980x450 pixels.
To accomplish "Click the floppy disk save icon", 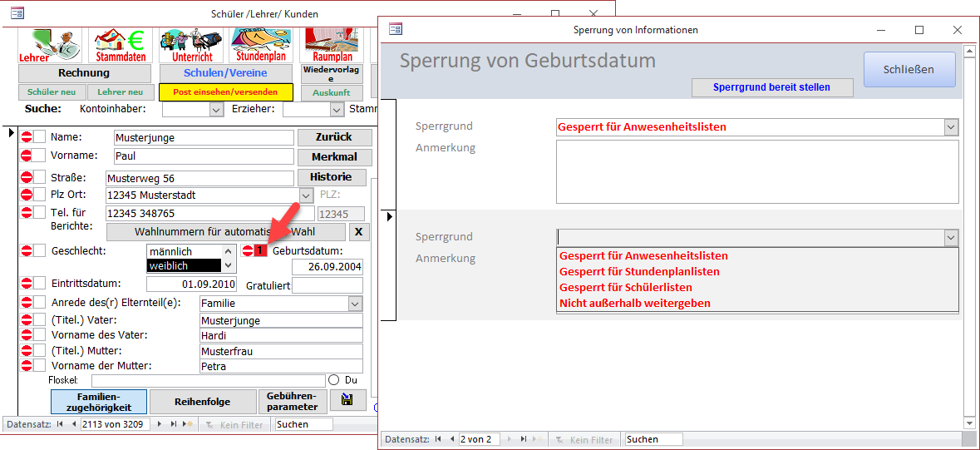I will point(347,401).
